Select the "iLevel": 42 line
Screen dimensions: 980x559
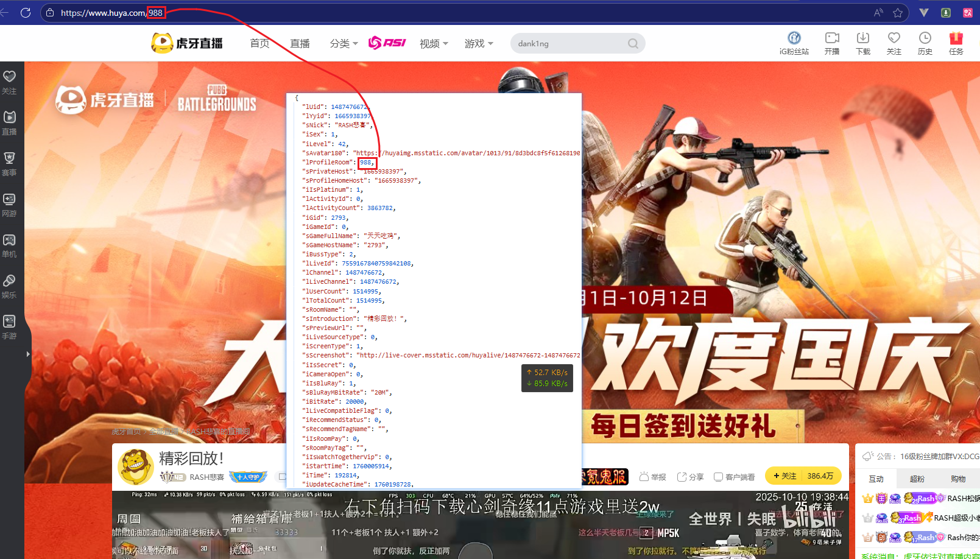[325, 144]
